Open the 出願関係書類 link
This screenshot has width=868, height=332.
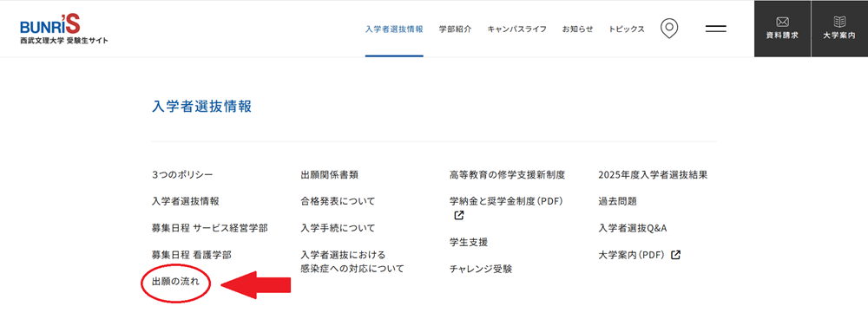[x=329, y=175]
